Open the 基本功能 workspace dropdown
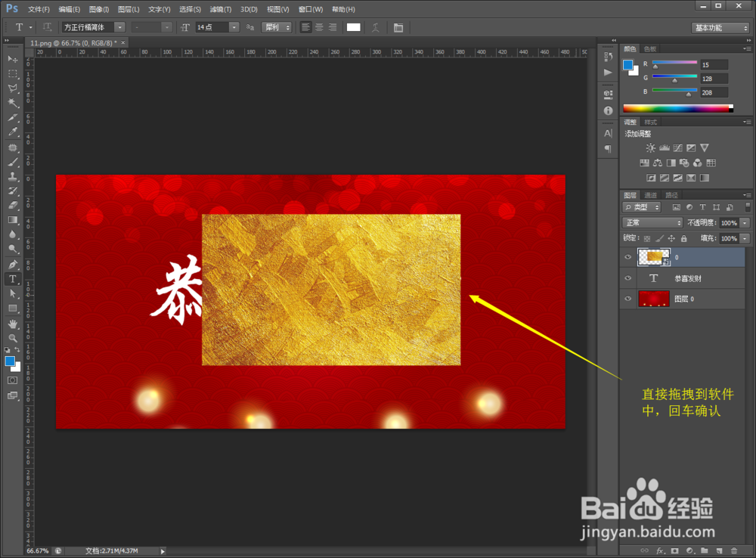Viewport: 756px width, 558px height. [x=720, y=28]
